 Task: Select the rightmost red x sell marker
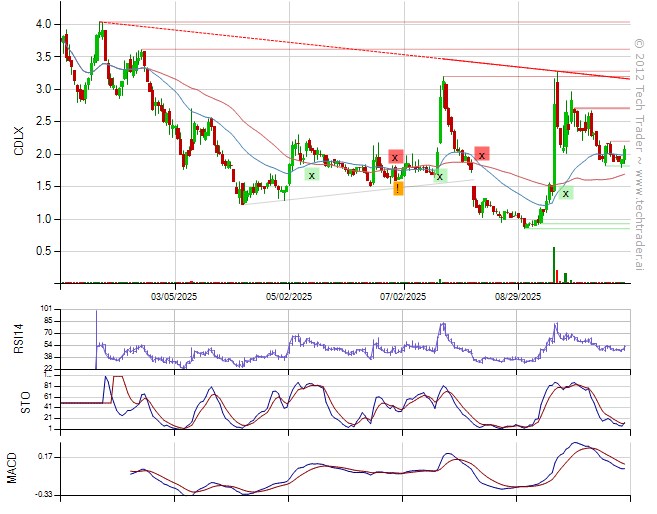(x=482, y=154)
